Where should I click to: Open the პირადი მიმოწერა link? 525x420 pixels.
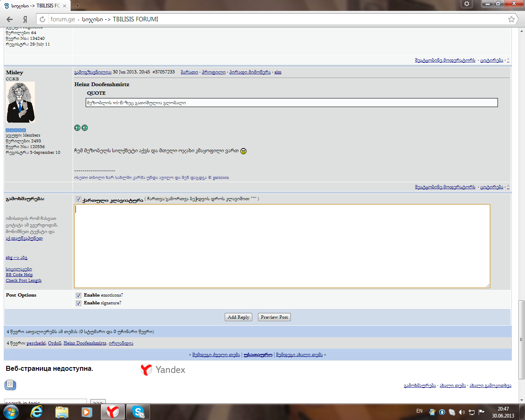[250, 72]
